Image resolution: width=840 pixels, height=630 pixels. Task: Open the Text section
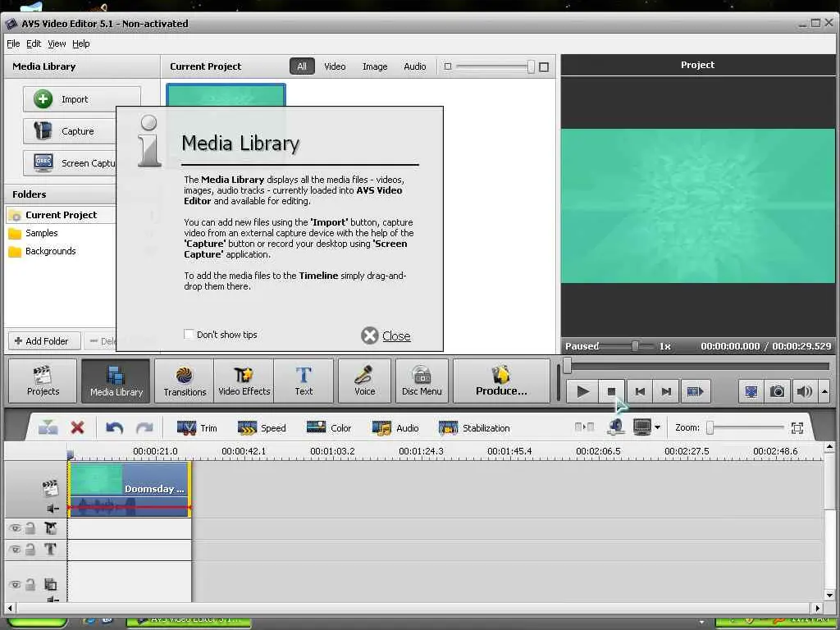pos(304,381)
